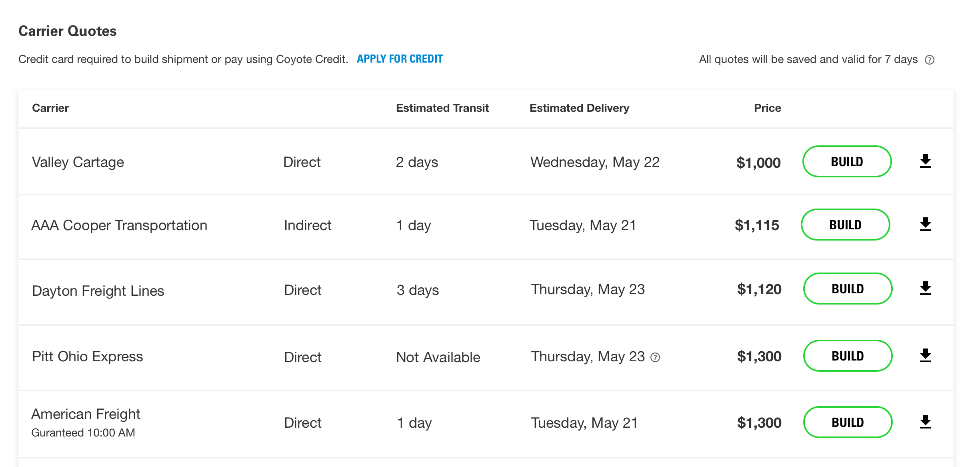Click the Estimated Transit column header
Viewport: 966px width, 467px height.
pos(442,108)
